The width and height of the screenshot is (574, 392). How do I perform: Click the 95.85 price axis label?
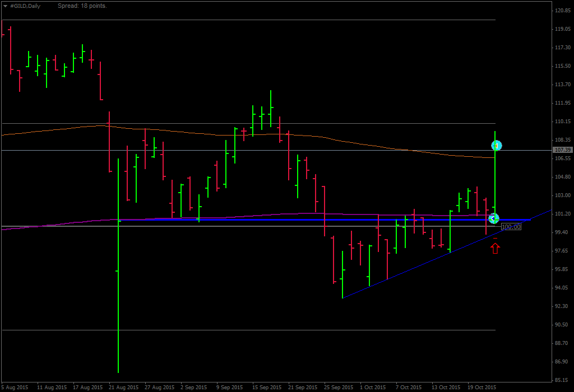[562, 269]
